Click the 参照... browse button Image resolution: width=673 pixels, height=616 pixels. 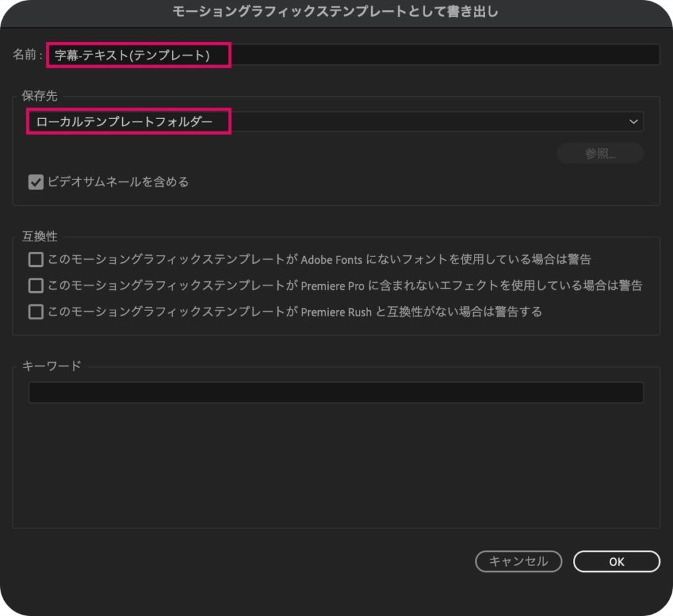tap(600, 153)
